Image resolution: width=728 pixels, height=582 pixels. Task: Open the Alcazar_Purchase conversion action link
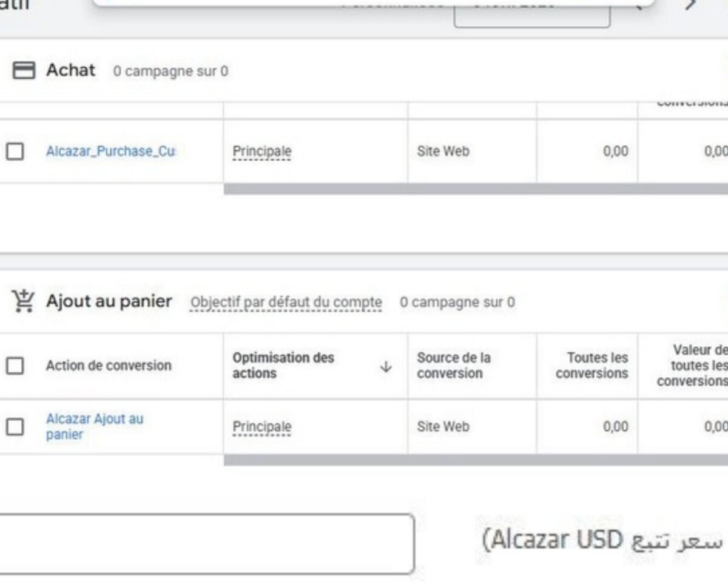point(111,151)
